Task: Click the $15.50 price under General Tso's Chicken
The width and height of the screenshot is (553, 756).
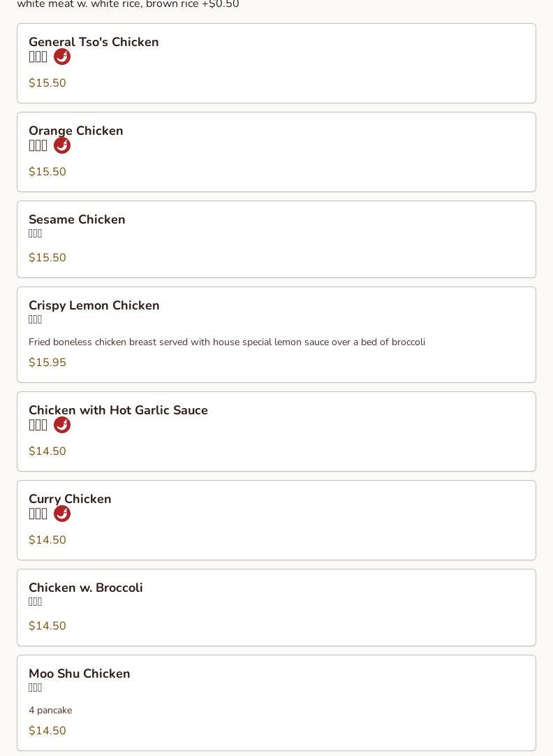Action: click(x=47, y=83)
